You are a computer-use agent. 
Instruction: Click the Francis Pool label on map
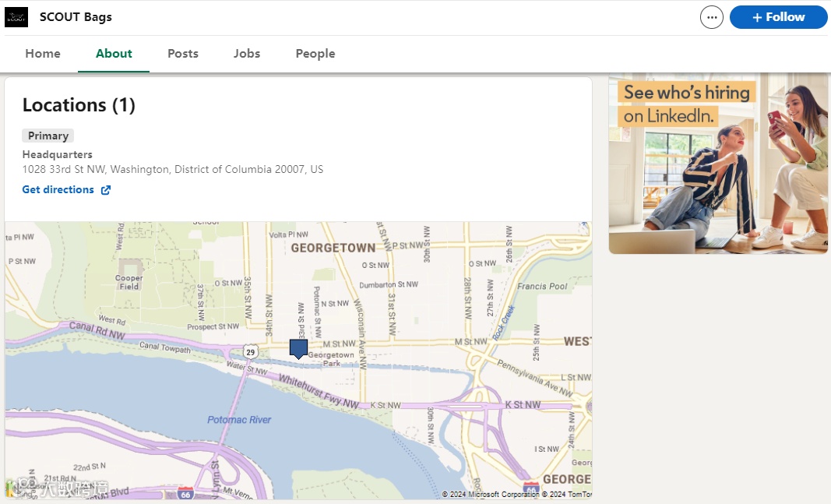point(542,286)
